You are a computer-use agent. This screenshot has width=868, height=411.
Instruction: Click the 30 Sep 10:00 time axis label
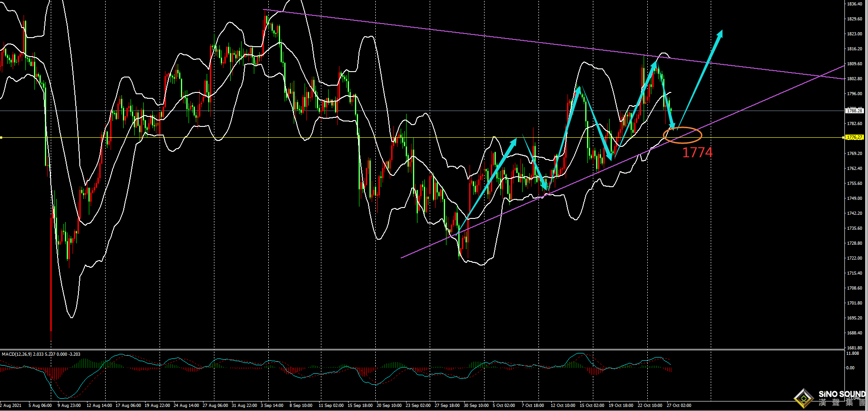pos(476,406)
